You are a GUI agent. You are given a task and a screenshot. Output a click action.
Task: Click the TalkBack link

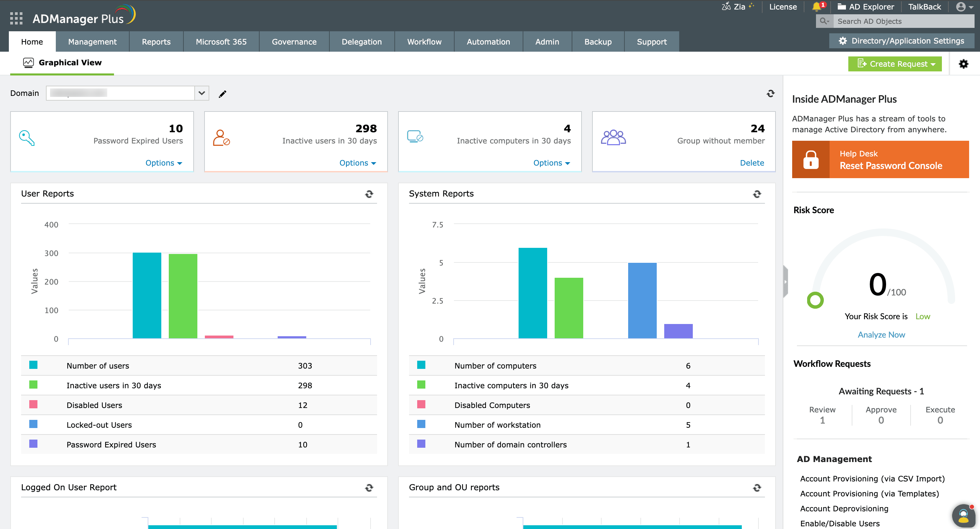point(925,7)
